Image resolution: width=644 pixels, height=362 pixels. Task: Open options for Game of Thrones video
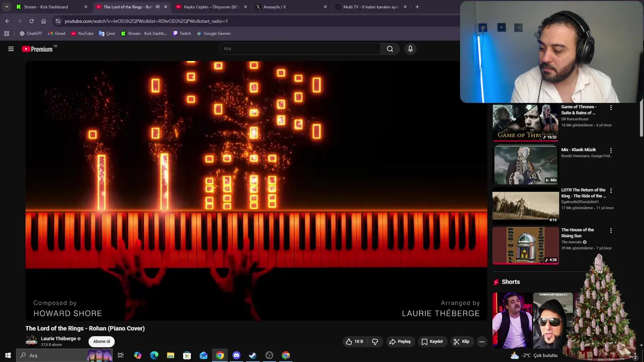point(611,108)
